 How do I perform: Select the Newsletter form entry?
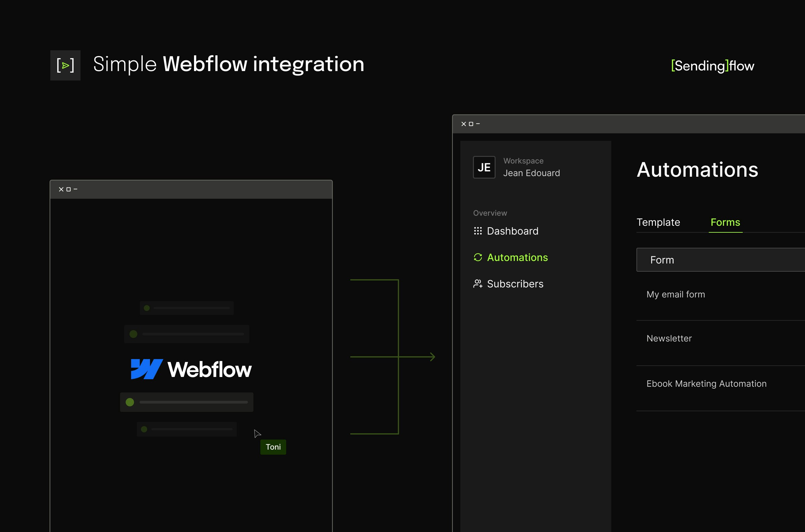(669, 338)
